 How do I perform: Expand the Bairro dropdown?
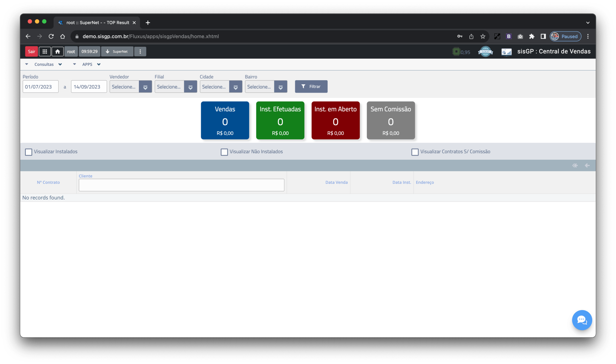[x=280, y=87]
